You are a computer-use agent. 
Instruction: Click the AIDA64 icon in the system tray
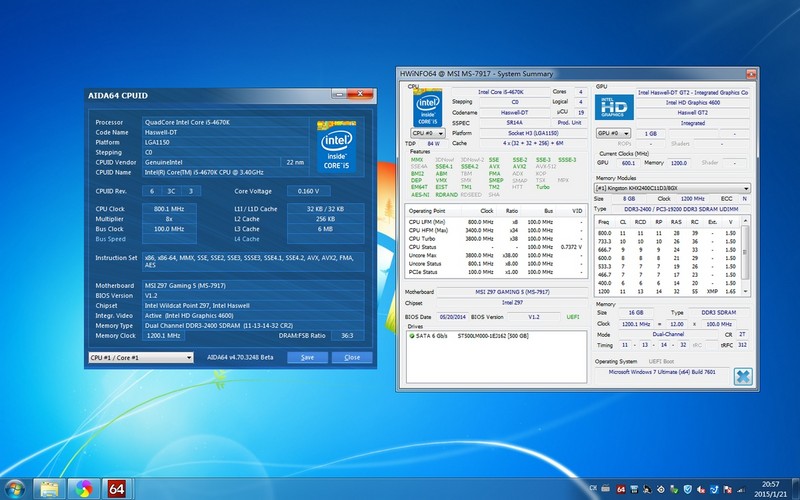(x=621, y=488)
